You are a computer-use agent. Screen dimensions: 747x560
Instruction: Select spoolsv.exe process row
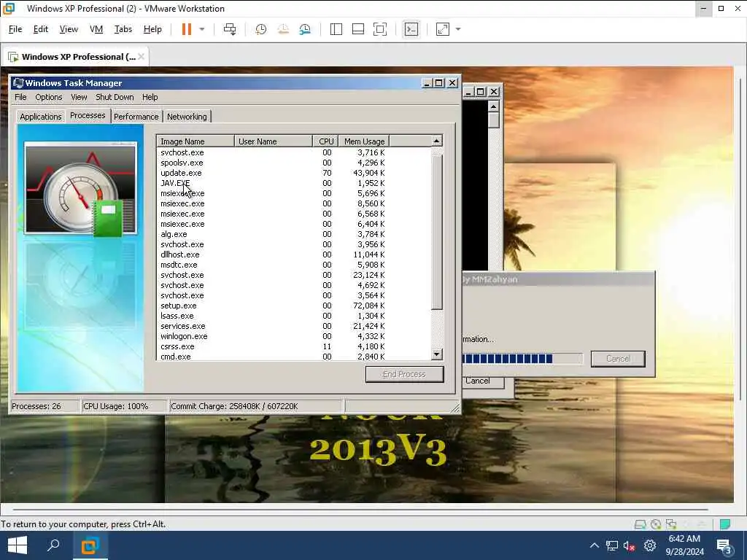tap(293, 163)
